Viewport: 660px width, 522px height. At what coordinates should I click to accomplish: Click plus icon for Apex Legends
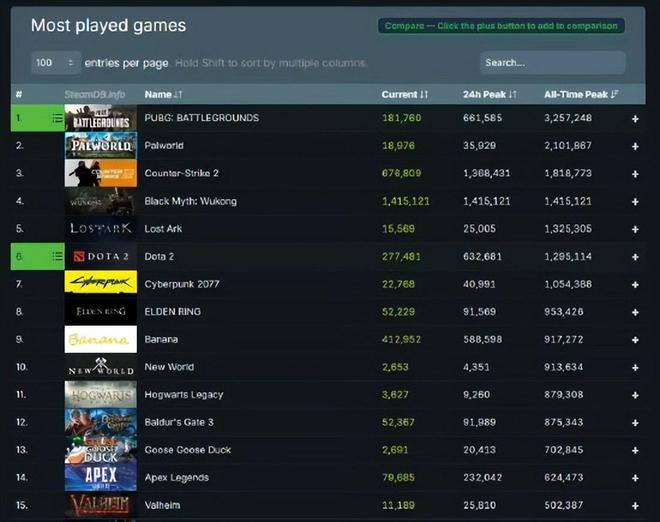[x=635, y=478]
